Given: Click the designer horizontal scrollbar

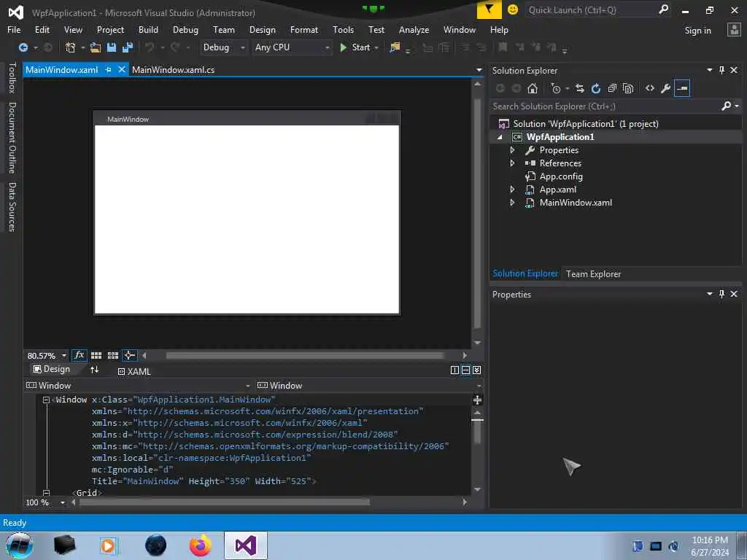Looking at the screenshot, I should pos(305,355).
